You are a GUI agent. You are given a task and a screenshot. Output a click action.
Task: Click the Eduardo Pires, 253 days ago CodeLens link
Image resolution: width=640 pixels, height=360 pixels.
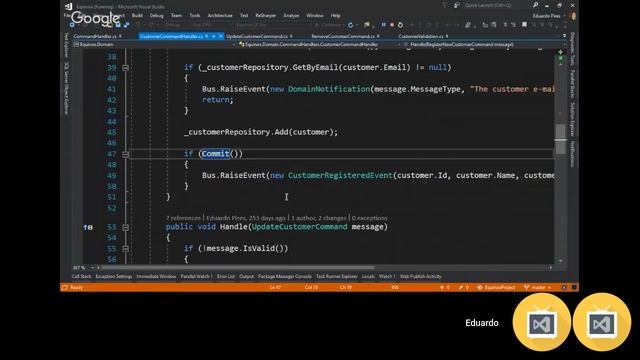pyautogui.click(x=246, y=218)
